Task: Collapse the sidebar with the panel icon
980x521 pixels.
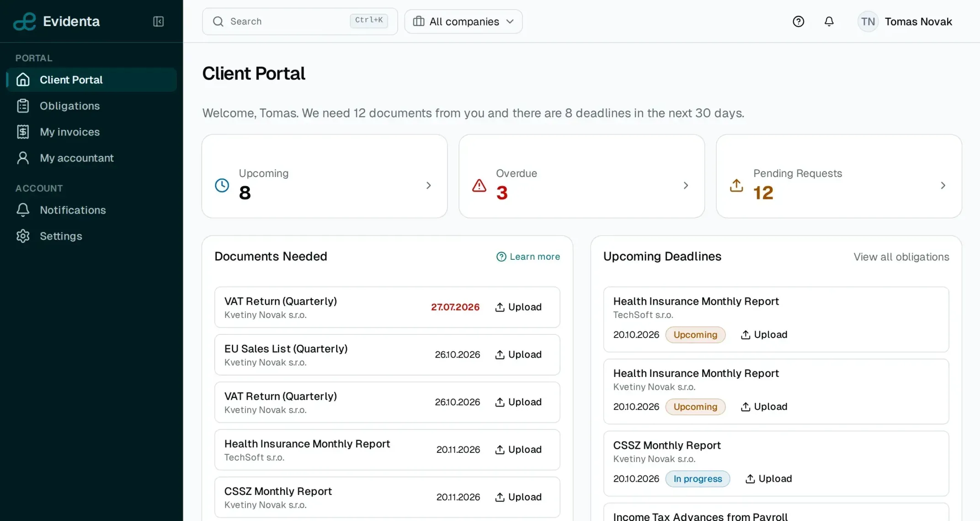Action: point(158,21)
